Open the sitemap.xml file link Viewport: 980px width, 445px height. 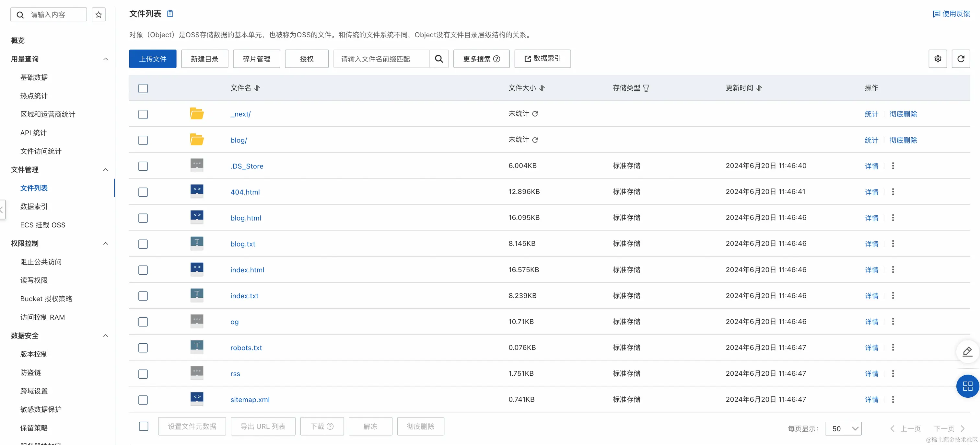[x=250, y=399]
